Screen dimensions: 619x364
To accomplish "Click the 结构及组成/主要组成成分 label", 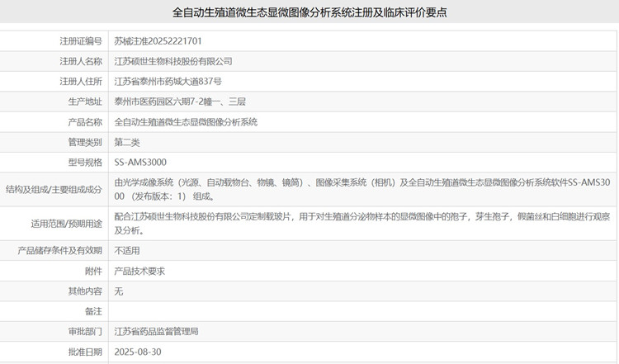I will click(x=54, y=189).
